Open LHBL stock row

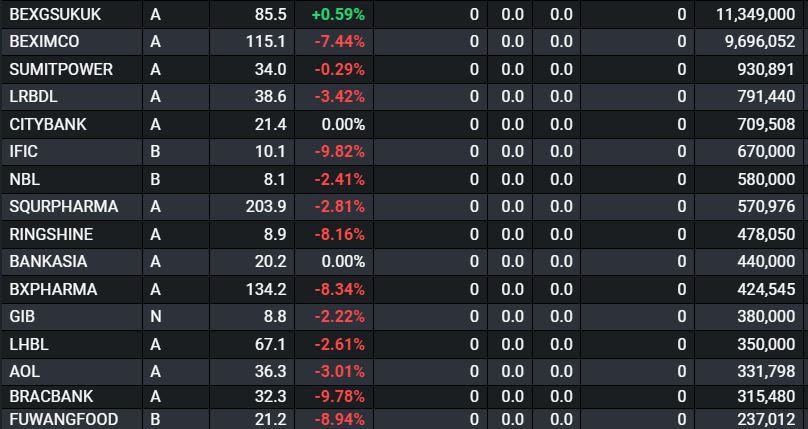tap(29, 344)
